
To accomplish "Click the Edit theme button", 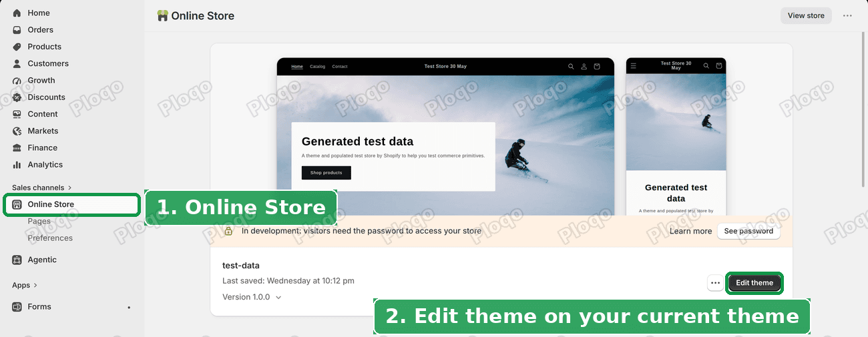I will point(754,283).
